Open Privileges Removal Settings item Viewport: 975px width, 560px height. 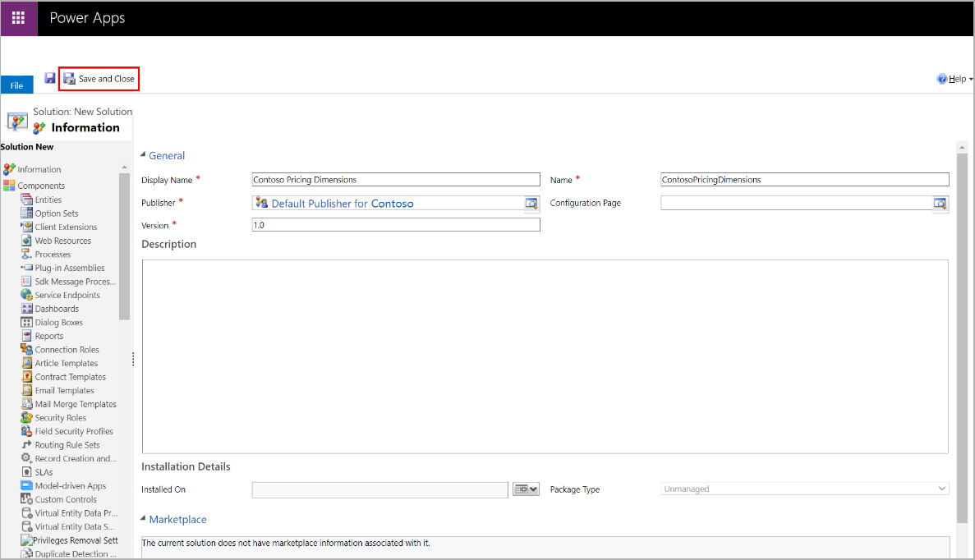click(x=76, y=541)
